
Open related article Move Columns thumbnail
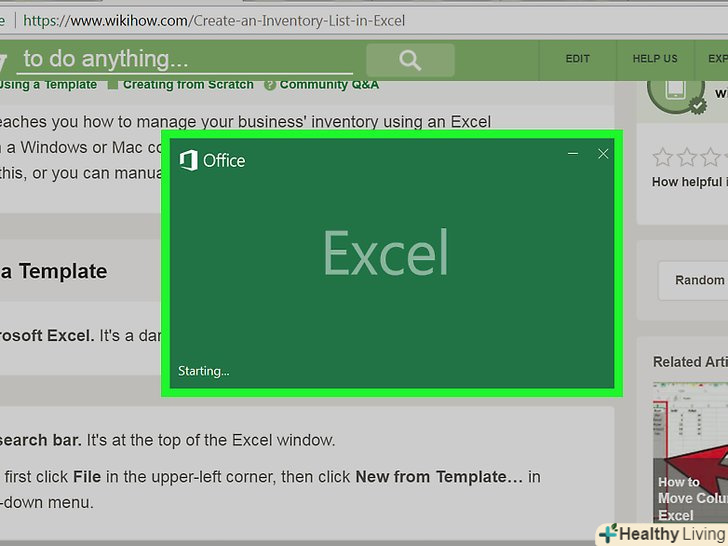690,453
